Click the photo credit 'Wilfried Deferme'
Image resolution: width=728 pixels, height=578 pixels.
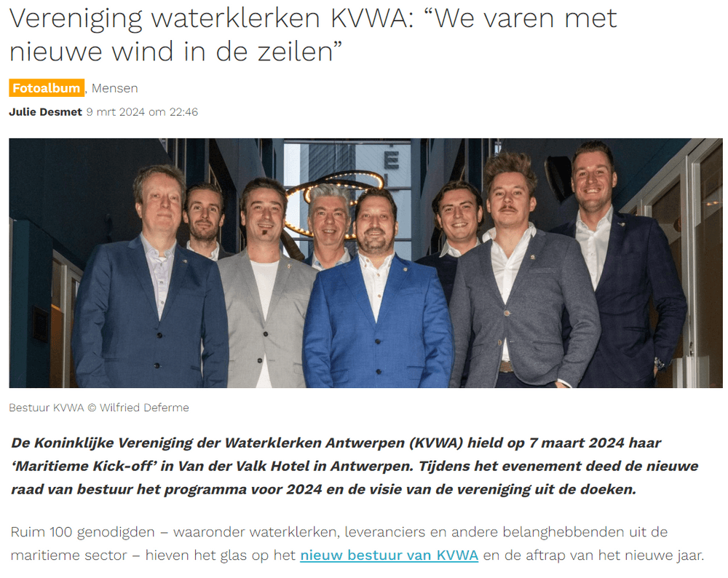click(x=144, y=408)
